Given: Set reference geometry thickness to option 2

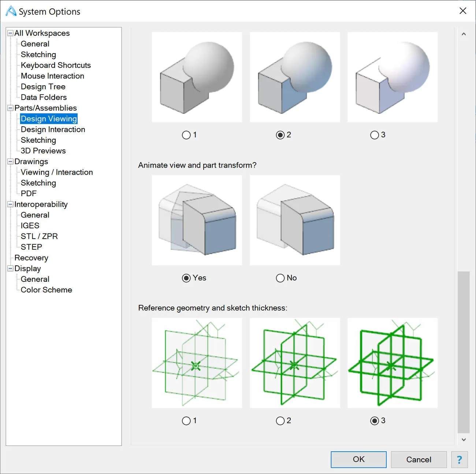Looking at the screenshot, I should (280, 421).
